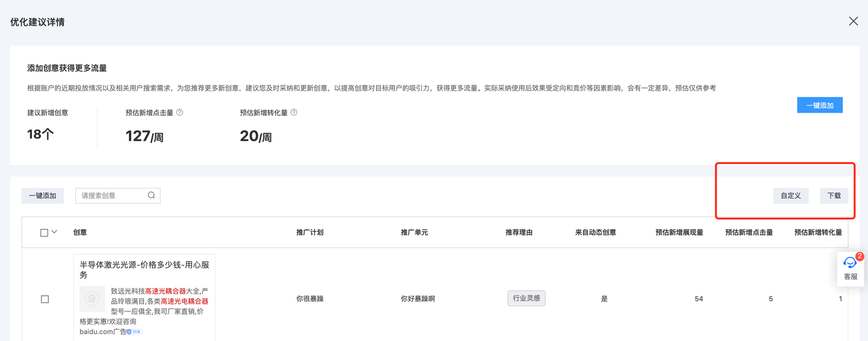Open the 自定义 column settings
Image resolution: width=868 pixels, height=341 pixels.
coord(790,196)
